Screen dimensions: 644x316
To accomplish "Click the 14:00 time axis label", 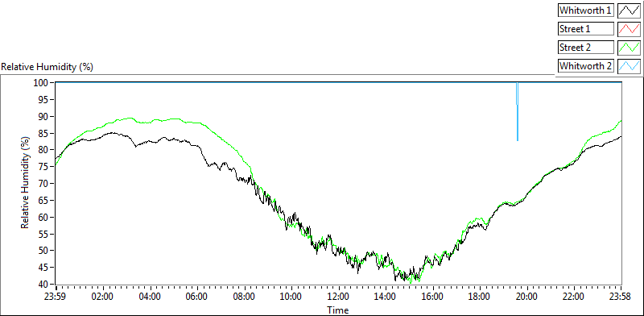I will point(386,297).
